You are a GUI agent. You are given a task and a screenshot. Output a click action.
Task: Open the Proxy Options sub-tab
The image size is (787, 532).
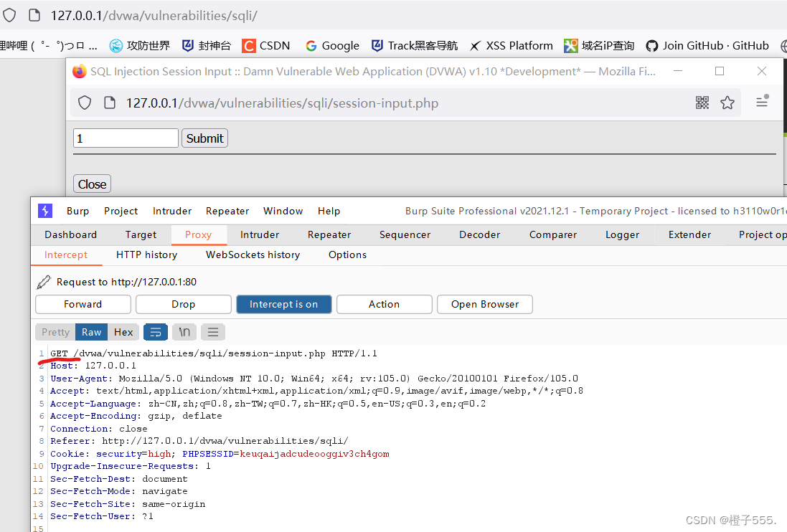[x=347, y=255]
